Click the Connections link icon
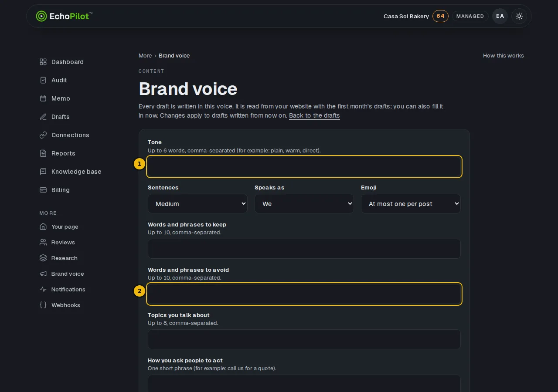The height and width of the screenshot is (392, 558). [43, 135]
